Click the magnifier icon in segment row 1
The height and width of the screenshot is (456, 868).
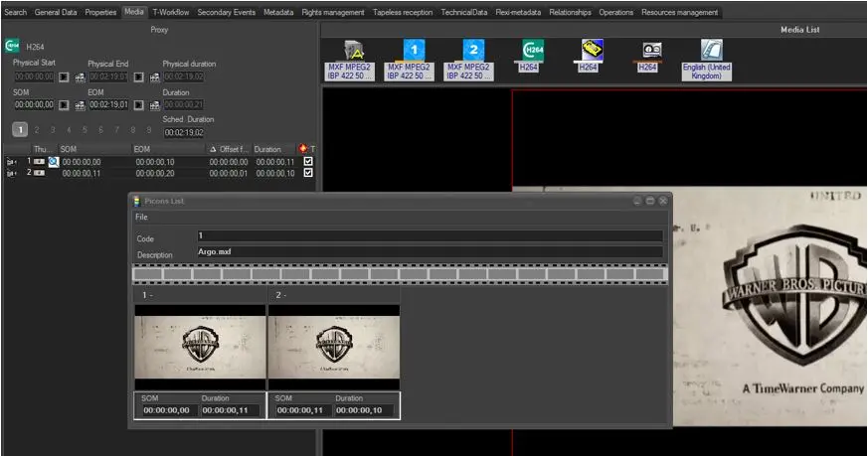[54, 162]
